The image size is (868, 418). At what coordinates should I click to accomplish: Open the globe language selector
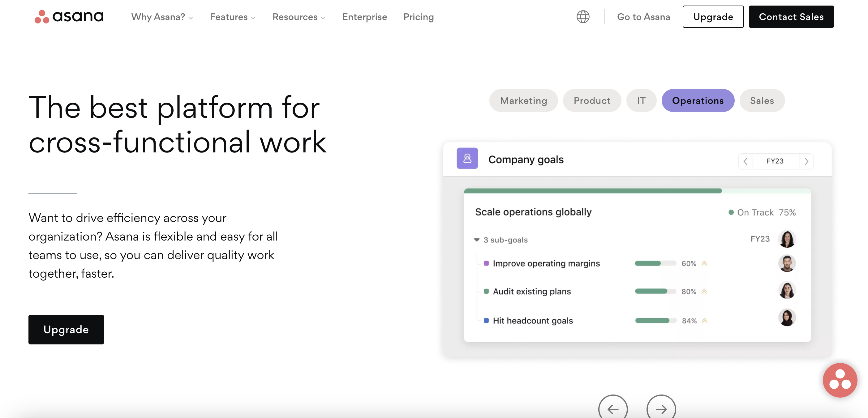582,16
